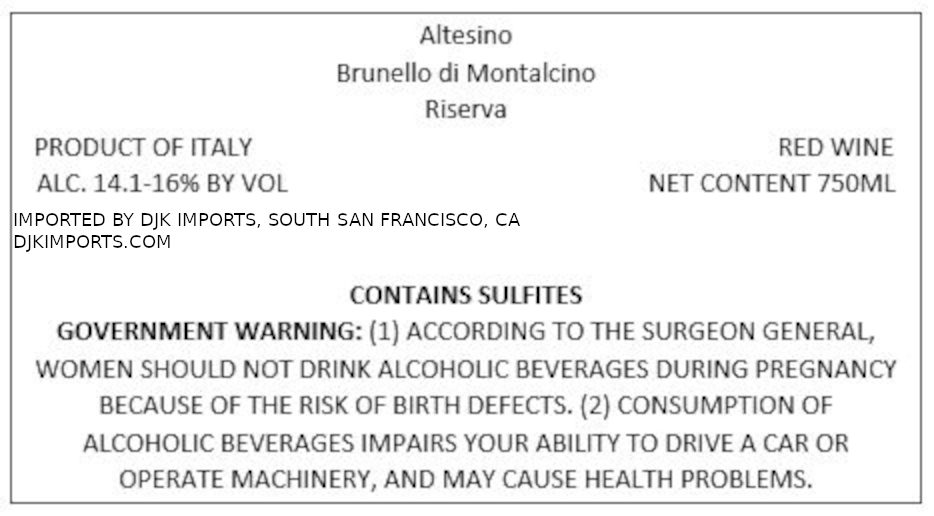Click the bold GOVERNMENT WARNING text
The image size is (934, 516).
[209, 331]
